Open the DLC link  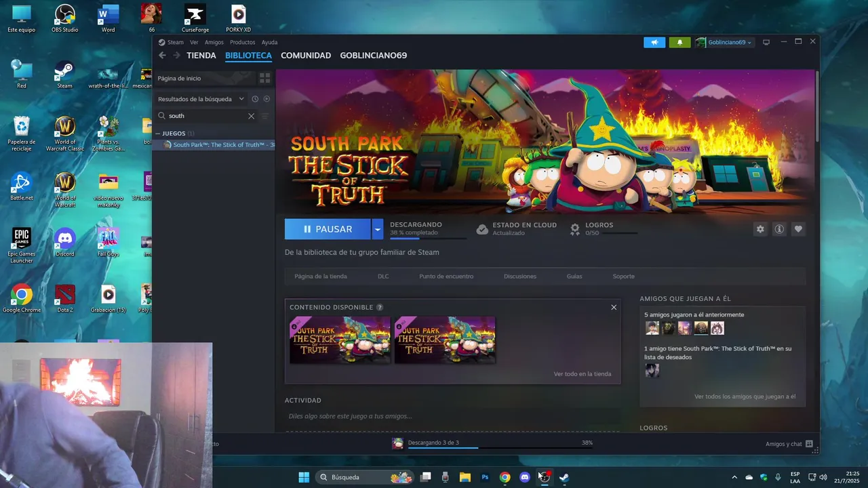pos(383,277)
